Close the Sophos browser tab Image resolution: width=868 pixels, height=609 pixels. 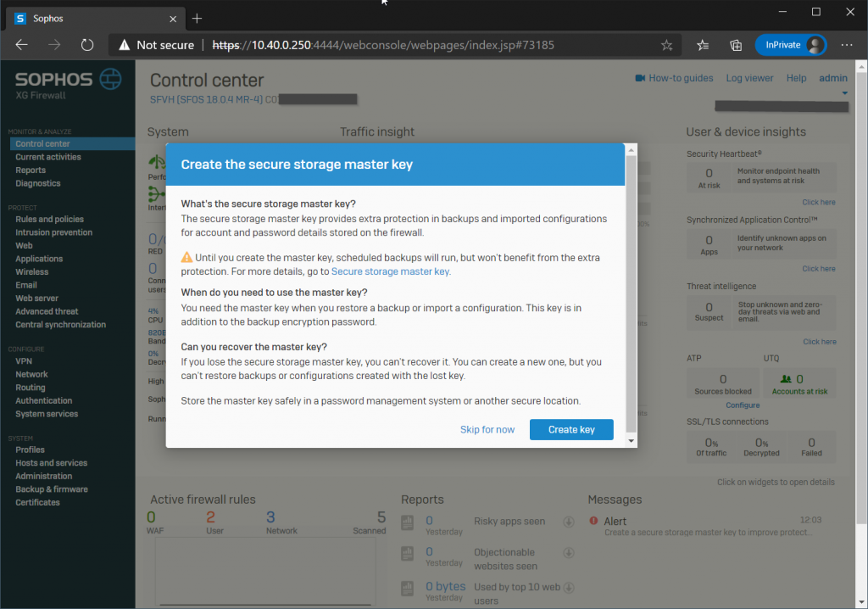(x=173, y=19)
